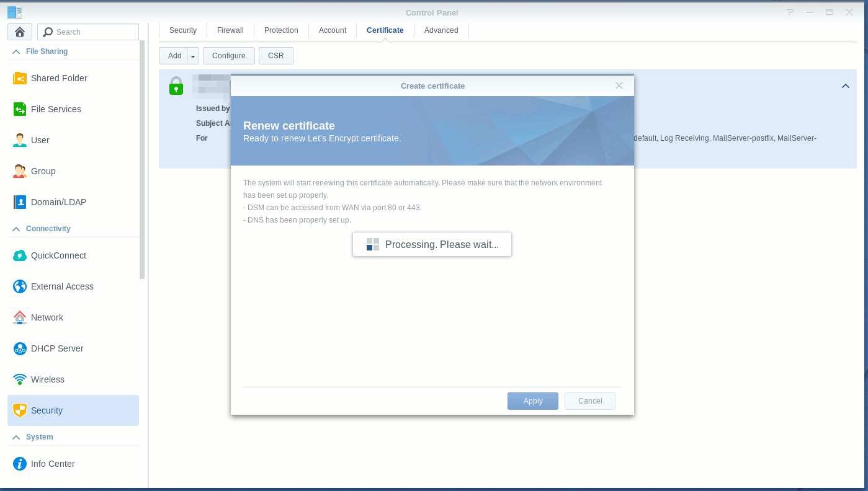Click the Home icon button
Image resolution: width=868 pixels, height=491 pixels.
[19, 32]
